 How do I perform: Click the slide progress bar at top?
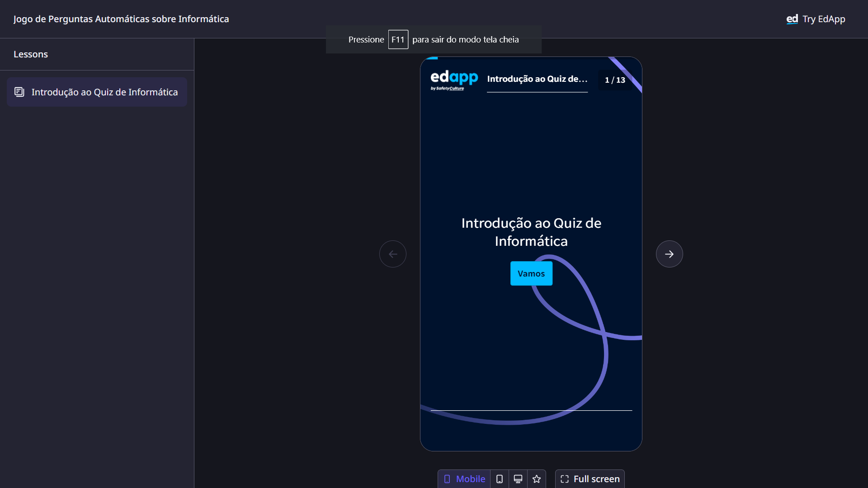click(432, 58)
